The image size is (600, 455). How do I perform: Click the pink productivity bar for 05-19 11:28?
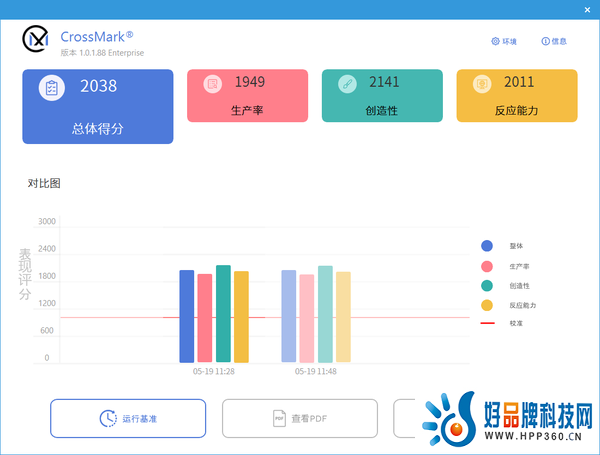pos(205,318)
